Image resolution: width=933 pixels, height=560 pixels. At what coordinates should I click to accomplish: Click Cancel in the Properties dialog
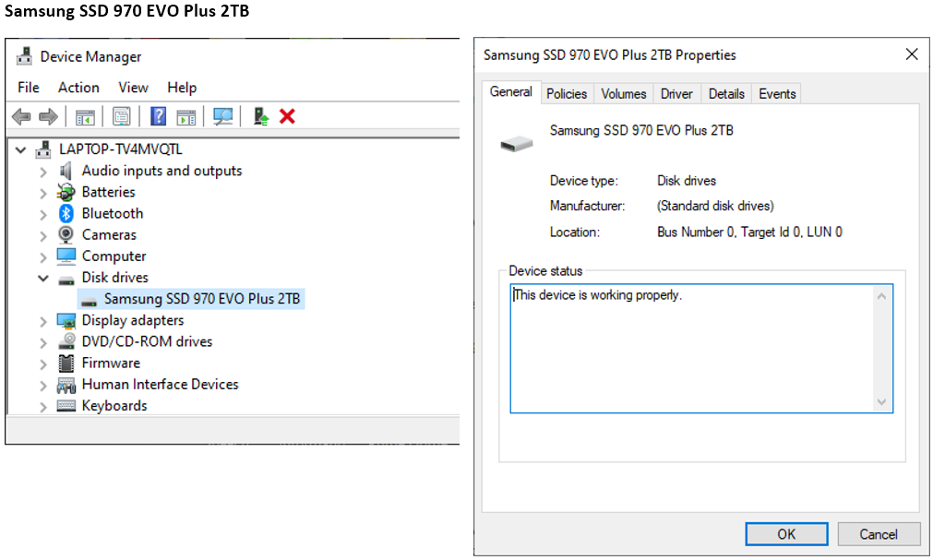(879, 534)
